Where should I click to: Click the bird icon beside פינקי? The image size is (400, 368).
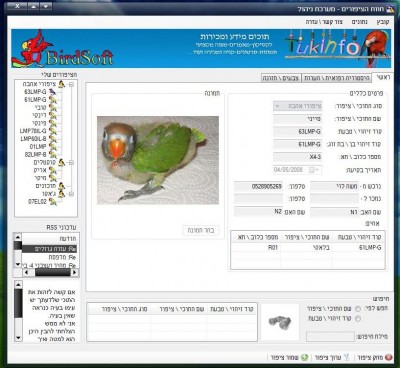coord(53,123)
